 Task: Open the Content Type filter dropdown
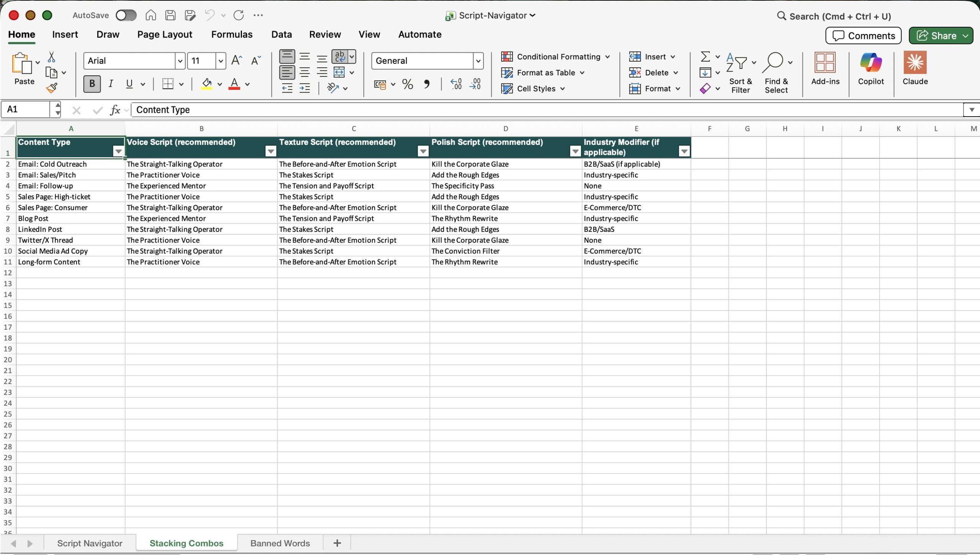tap(118, 151)
